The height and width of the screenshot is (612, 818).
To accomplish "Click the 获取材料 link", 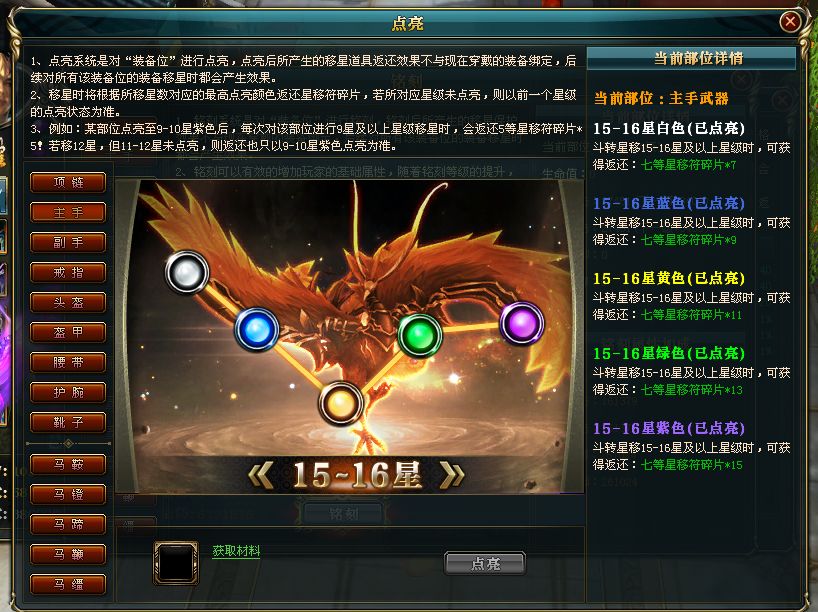I will point(236,551).
